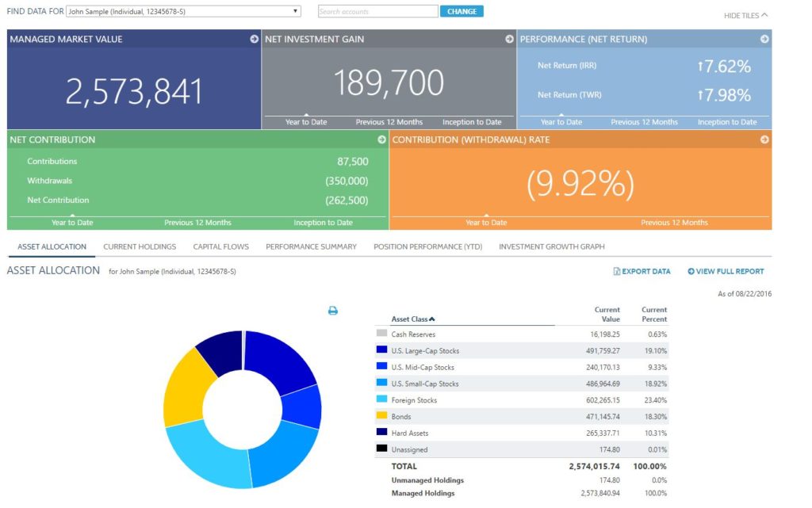Select Inception to Date in Performance tile
Screen dimensions: 812x508
[x=727, y=122]
